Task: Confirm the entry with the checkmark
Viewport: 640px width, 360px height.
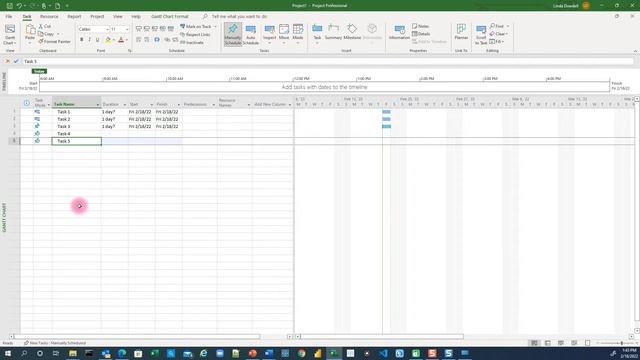Action: [16, 61]
